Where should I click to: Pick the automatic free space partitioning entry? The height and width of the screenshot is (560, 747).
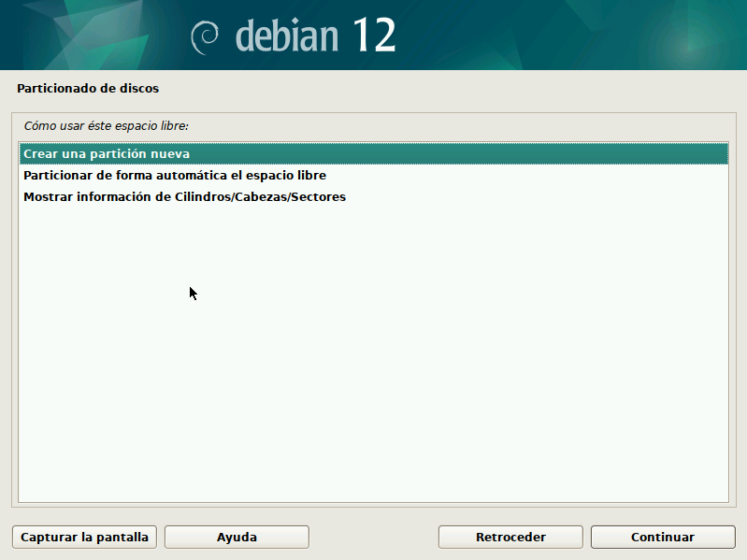pos(175,175)
